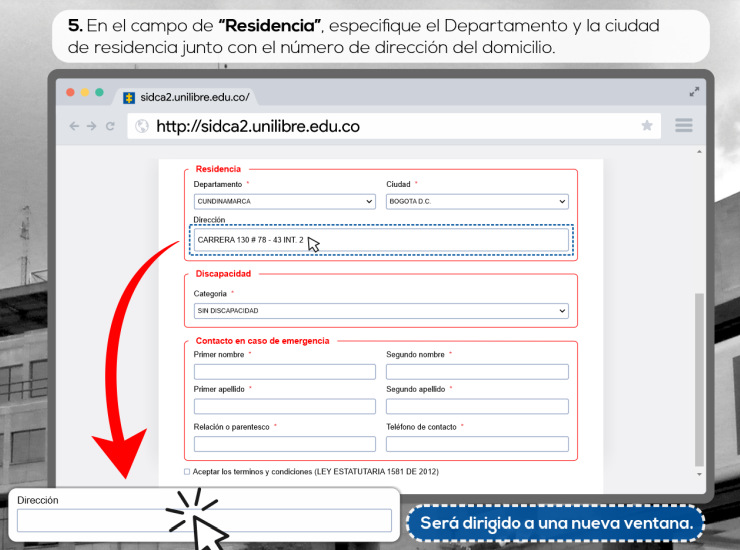Image resolution: width=740 pixels, height=550 pixels.
Task: Click the Unilibre favicon on the tab
Action: 129,98
